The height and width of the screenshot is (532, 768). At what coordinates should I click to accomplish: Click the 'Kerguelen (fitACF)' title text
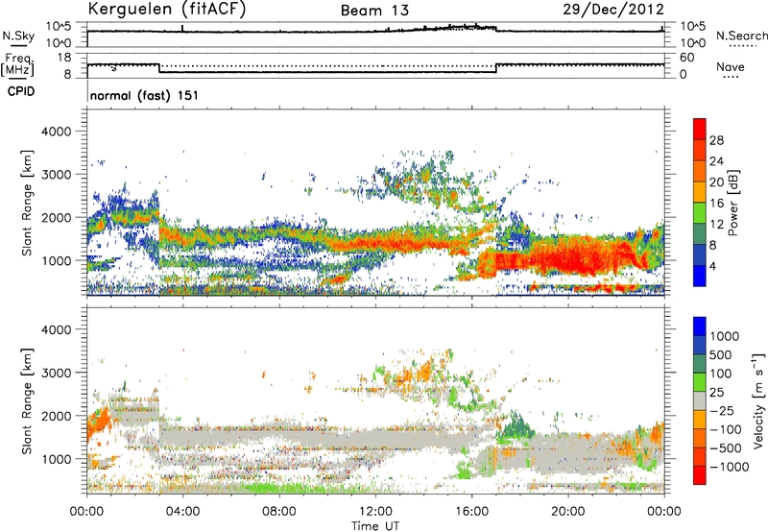(x=166, y=9)
